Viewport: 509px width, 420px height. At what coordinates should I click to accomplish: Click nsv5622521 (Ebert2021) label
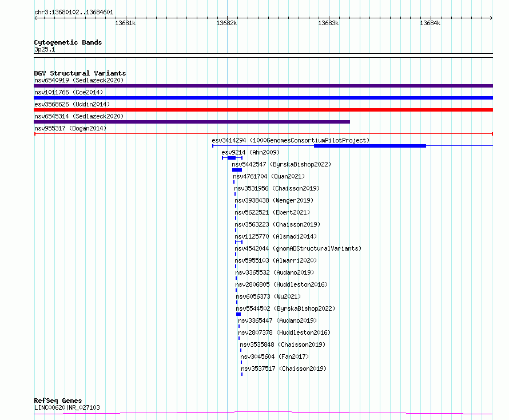tap(272, 212)
